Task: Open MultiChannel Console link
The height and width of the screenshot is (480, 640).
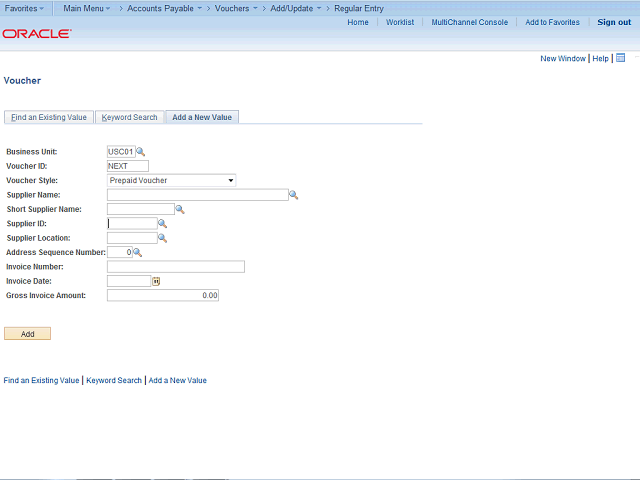Action: point(470,22)
